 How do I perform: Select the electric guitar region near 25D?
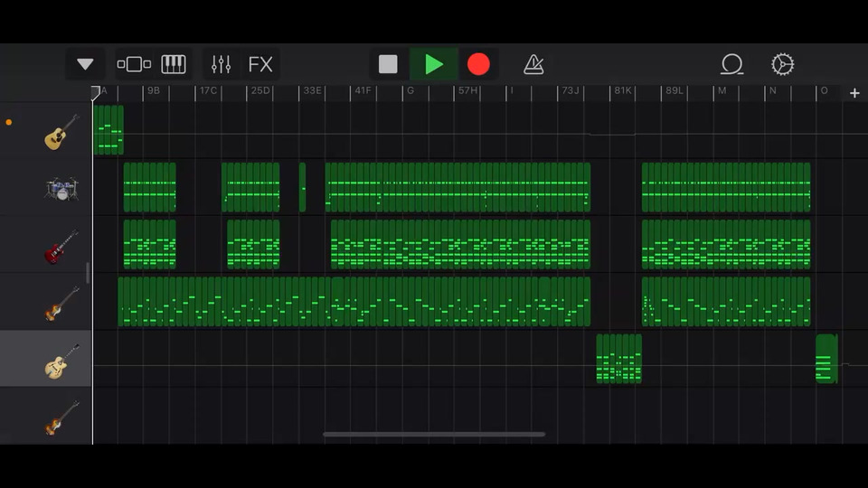pos(253,245)
